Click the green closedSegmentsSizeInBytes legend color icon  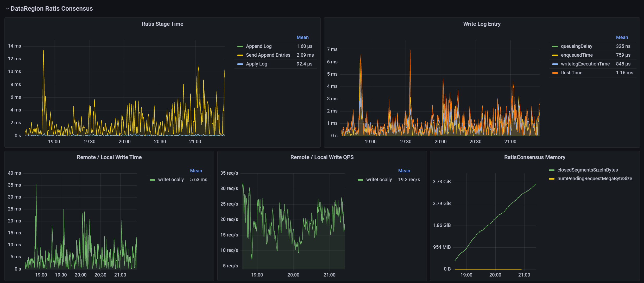coord(552,170)
